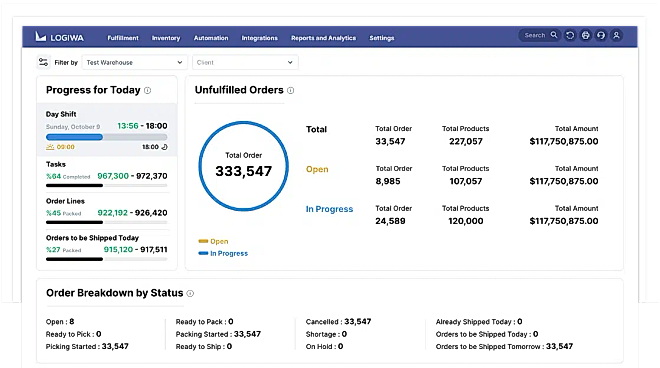Click the search magnifier icon
The height and width of the screenshot is (368, 660).
point(554,35)
